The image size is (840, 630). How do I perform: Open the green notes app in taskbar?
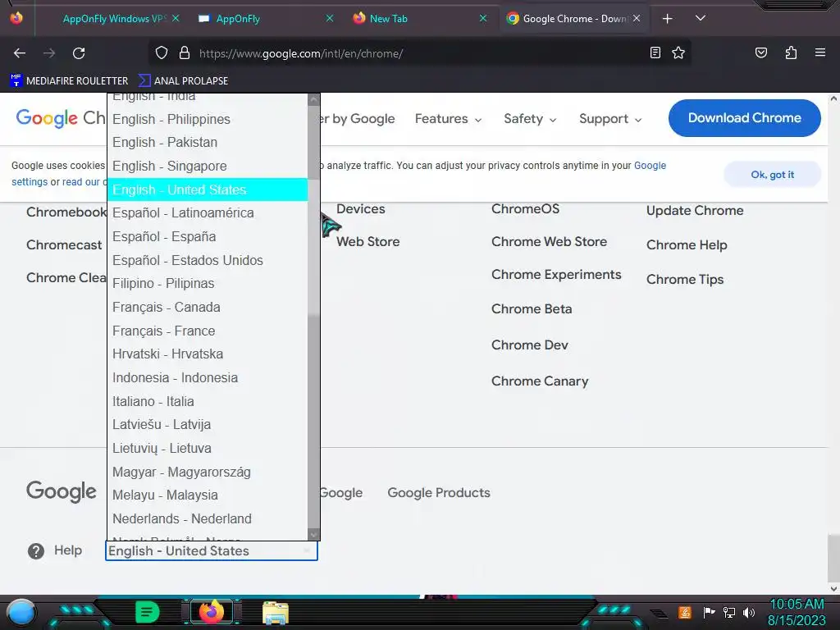148,612
